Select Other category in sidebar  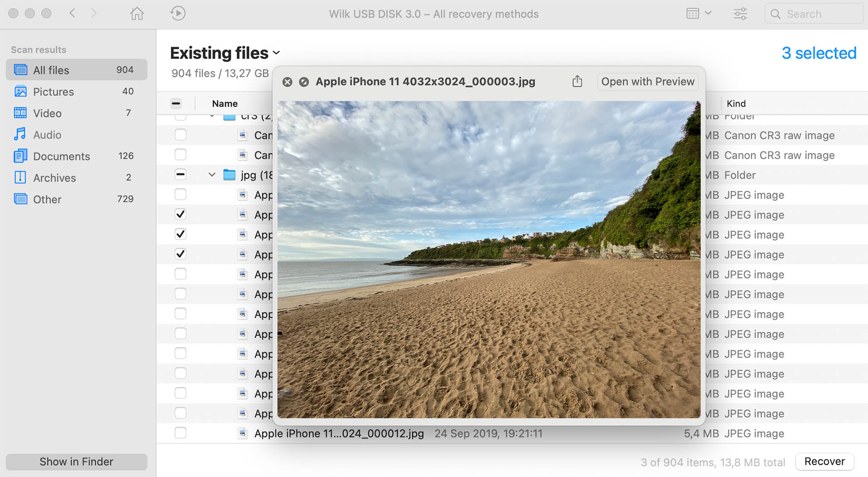(76, 199)
